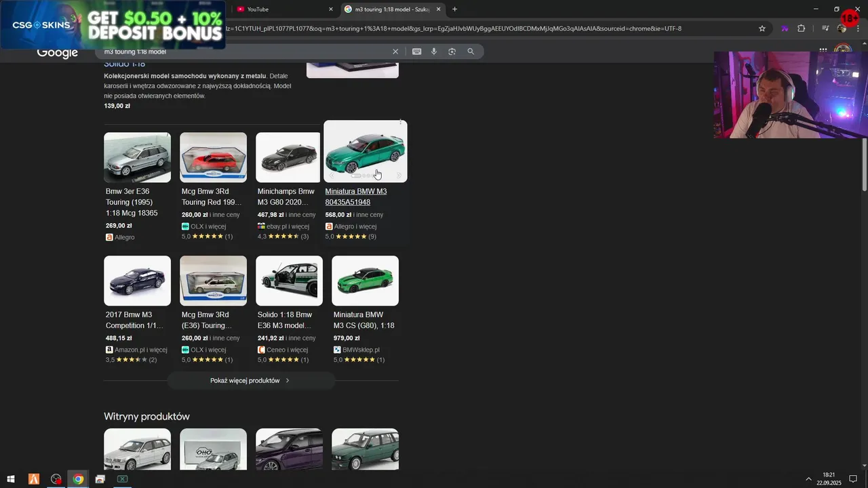Search by image with the Lens icon
This screenshot has width=868, height=488.
click(x=452, y=52)
